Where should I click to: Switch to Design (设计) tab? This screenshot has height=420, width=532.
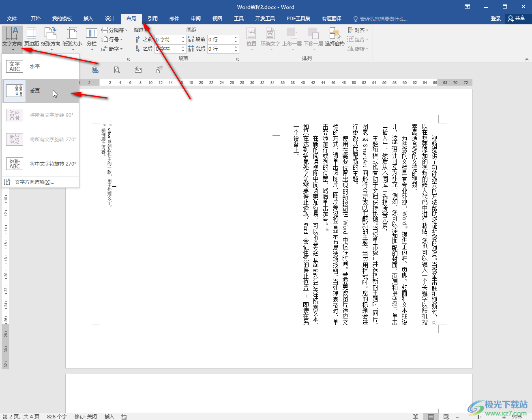tap(110, 19)
